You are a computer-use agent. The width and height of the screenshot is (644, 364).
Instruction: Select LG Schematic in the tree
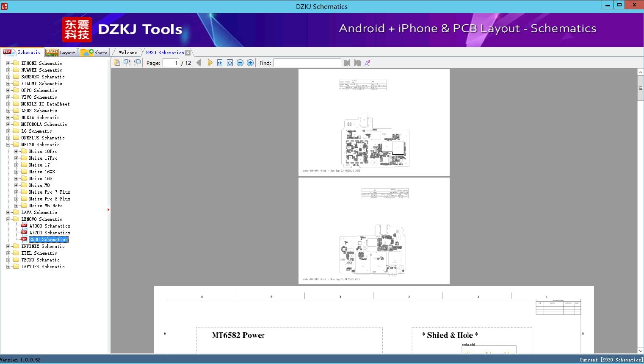click(36, 131)
